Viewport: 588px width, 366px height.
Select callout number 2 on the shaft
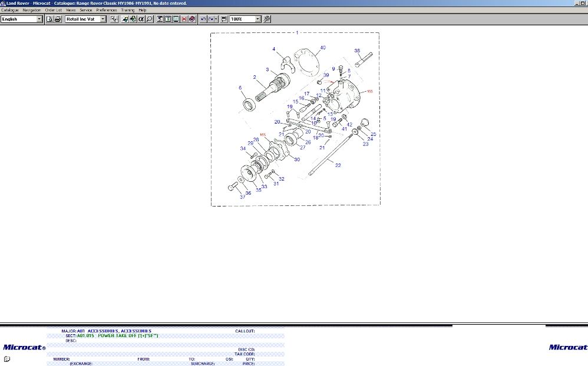coord(255,77)
